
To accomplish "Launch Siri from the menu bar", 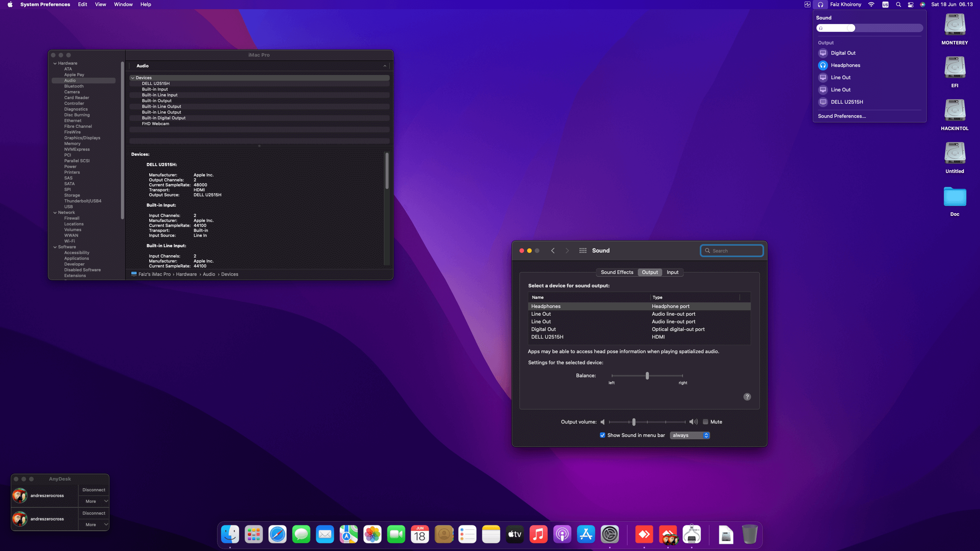I will (x=923, y=5).
